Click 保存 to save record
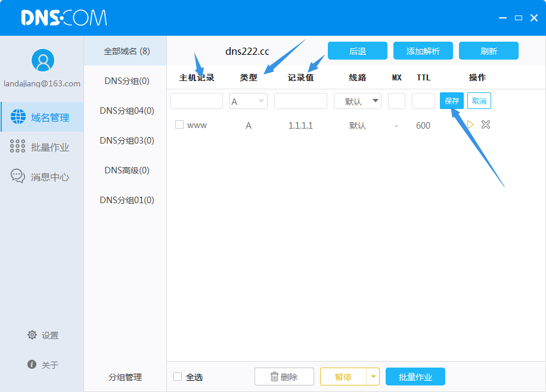Viewport: 546px width, 392px height. pyautogui.click(x=452, y=101)
